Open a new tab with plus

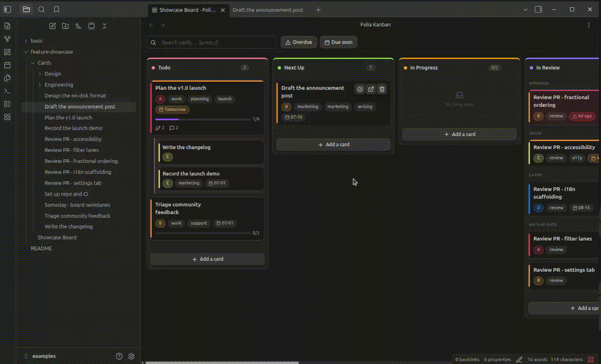[318, 10]
